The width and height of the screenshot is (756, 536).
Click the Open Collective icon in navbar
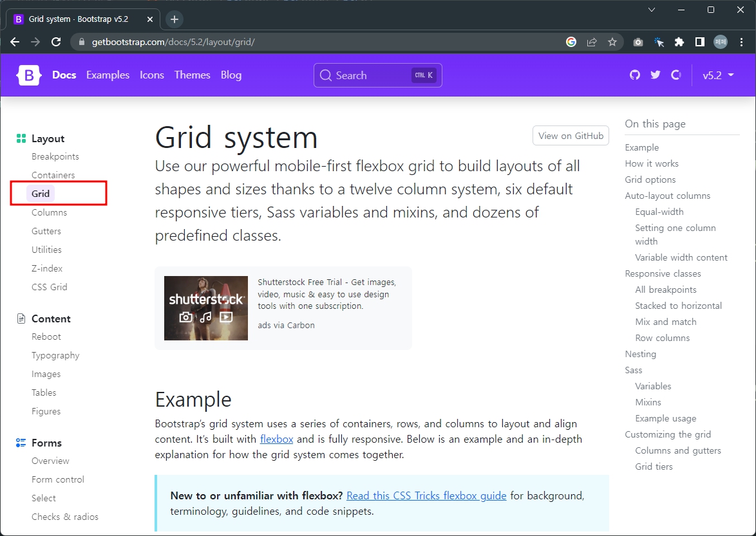(676, 75)
